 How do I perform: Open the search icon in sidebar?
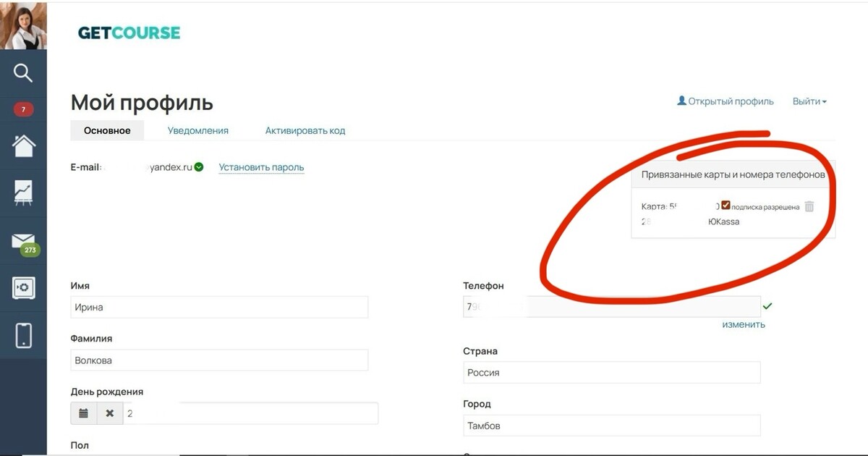pyautogui.click(x=23, y=73)
